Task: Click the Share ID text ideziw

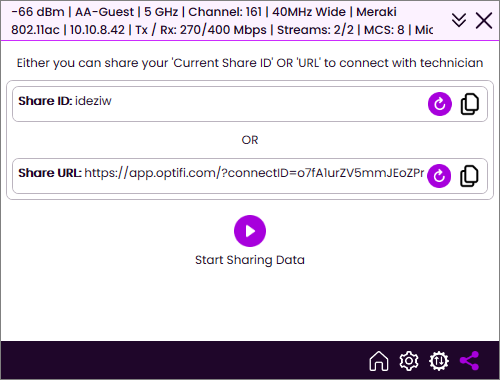Action: (93, 101)
